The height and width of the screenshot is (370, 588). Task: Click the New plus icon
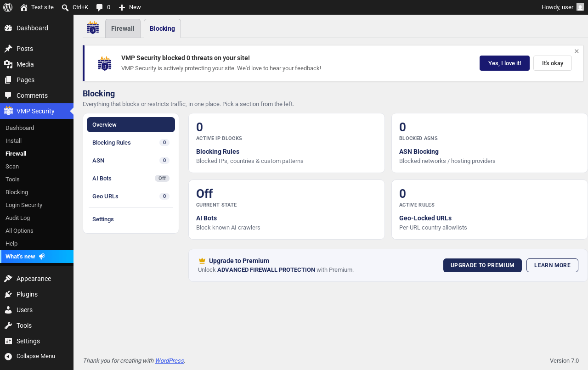point(122,7)
